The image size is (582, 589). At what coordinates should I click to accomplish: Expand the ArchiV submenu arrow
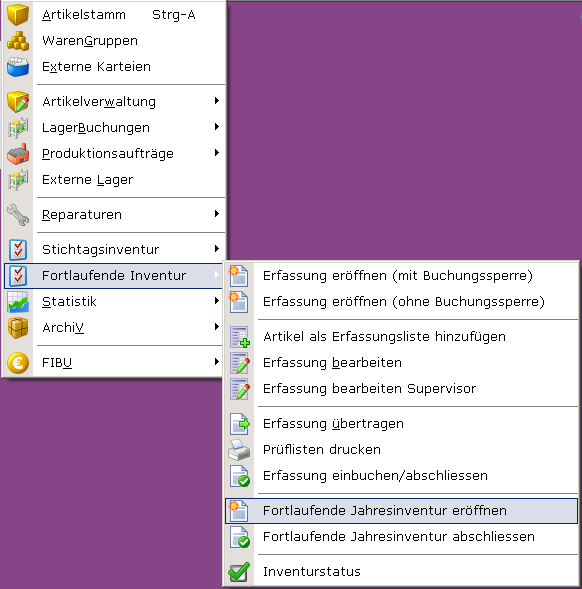(216, 327)
